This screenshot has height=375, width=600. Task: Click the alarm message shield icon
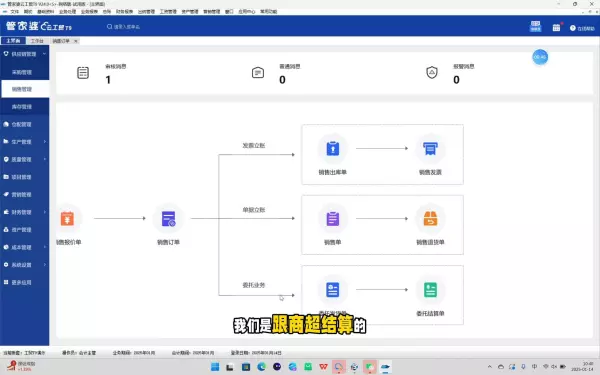pyautogui.click(x=432, y=73)
